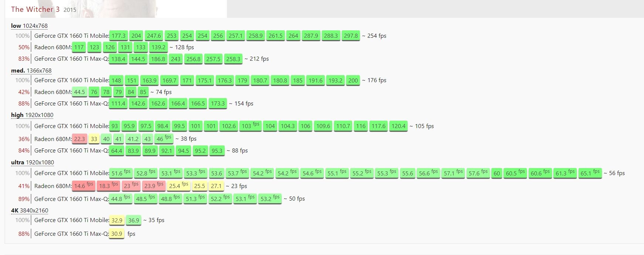Click the 46 fps Radeon 680M high result
Viewport: 644px width, 255px height.
[164, 139]
